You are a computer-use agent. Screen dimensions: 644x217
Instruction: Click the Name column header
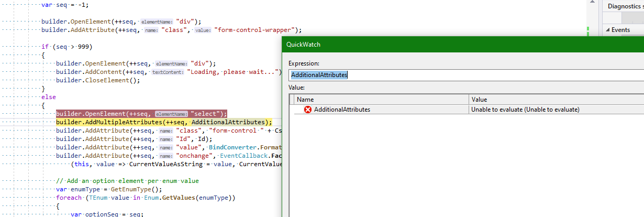(x=381, y=99)
